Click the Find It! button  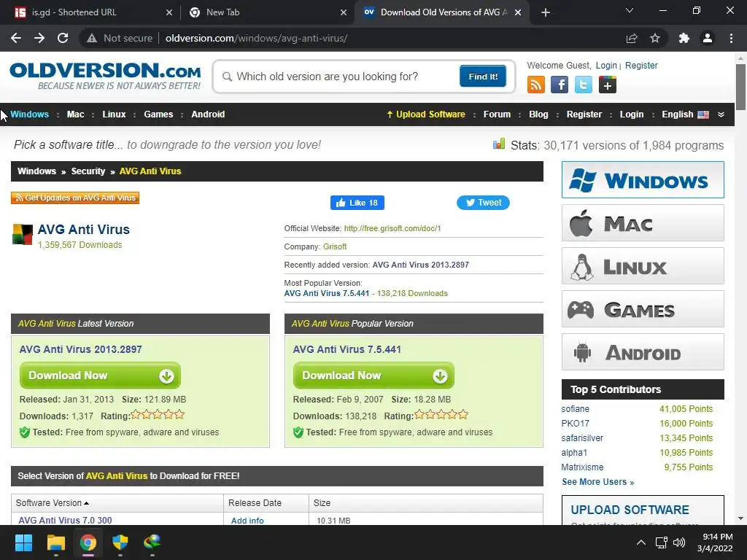(483, 76)
